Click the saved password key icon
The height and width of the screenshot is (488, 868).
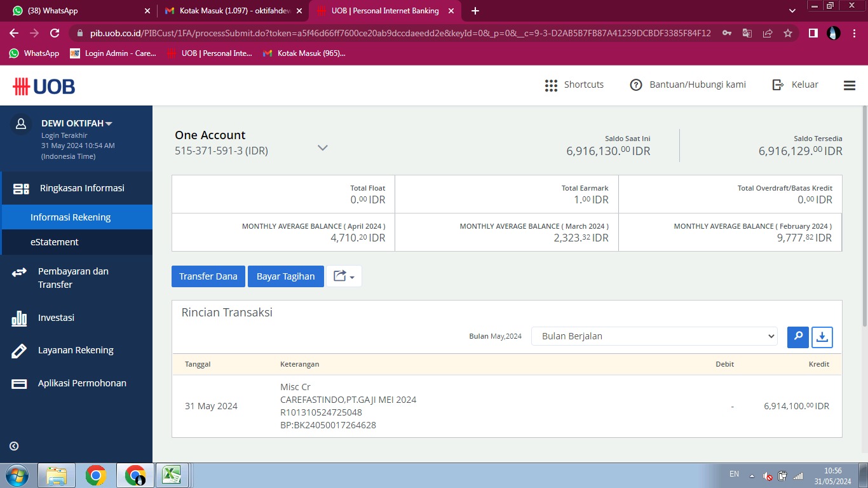coord(727,33)
